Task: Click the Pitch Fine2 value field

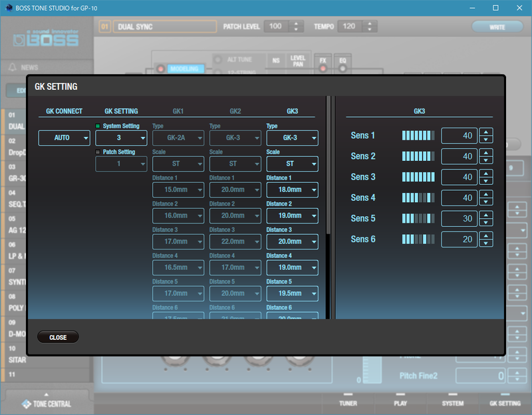Action: coord(480,376)
